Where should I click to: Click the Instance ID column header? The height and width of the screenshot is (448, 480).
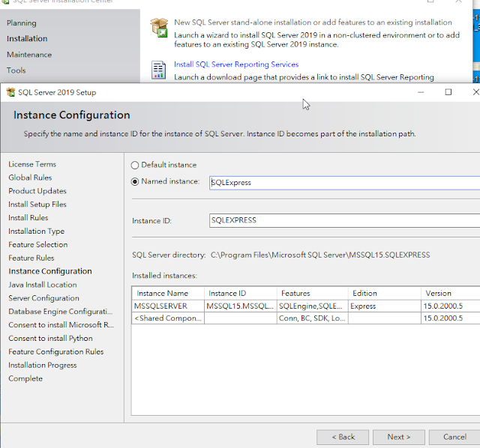coord(241,293)
